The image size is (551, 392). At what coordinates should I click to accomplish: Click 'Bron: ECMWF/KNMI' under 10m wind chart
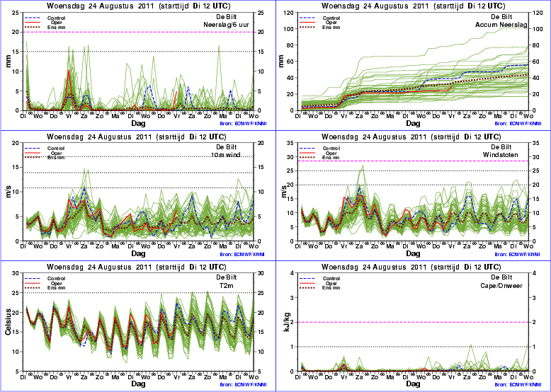point(242,255)
